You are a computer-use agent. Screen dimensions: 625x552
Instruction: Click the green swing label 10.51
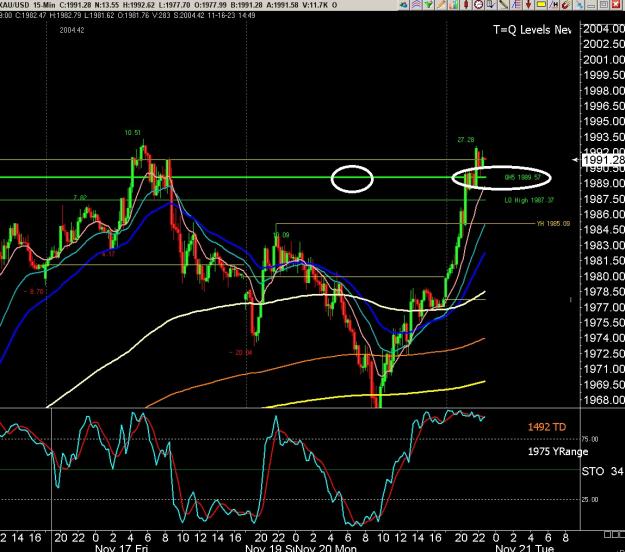(x=132, y=133)
